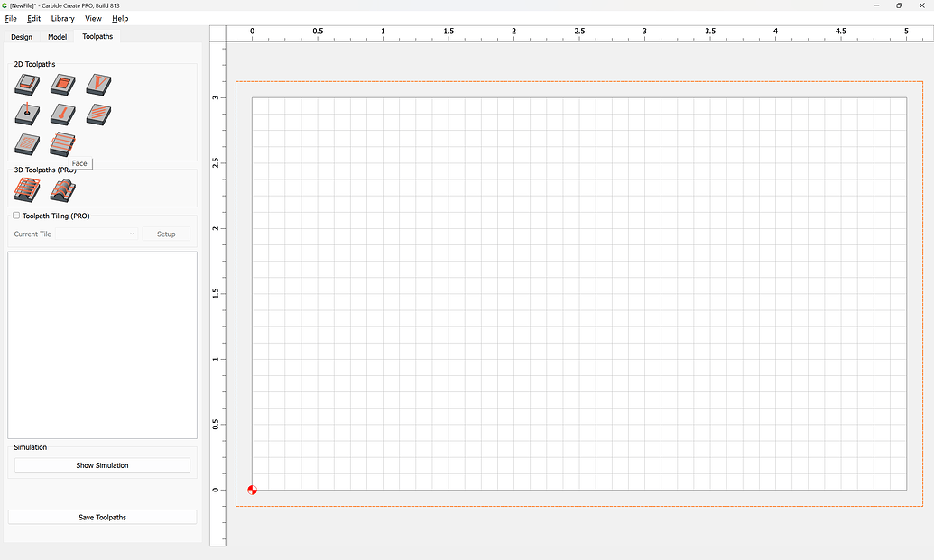Click the red origin marker on canvas
The image size is (934, 560).
pos(252,490)
